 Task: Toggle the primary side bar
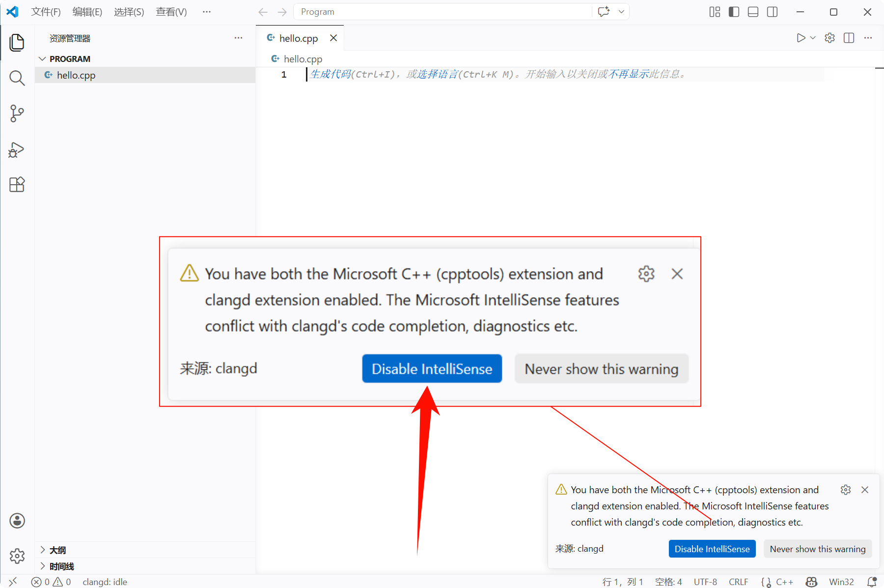[734, 12]
